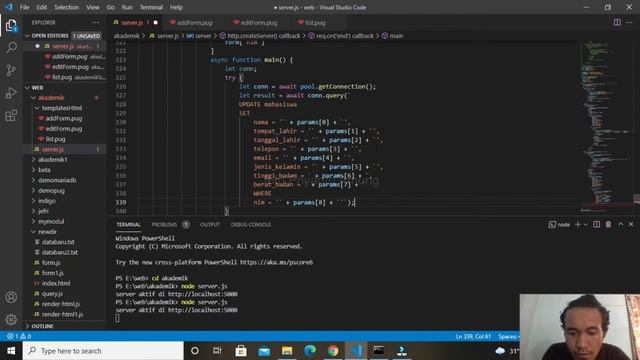Image resolution: width=640 pixels, height=360 pixels.
Task: Click errors and warnings status indicator
Action: click(x=19, y=336)
